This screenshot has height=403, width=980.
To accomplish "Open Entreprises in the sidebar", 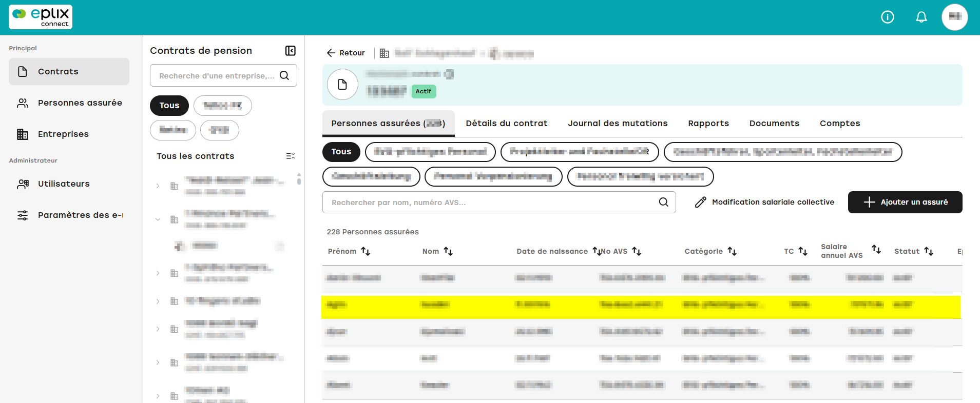I will click(69, 134).
